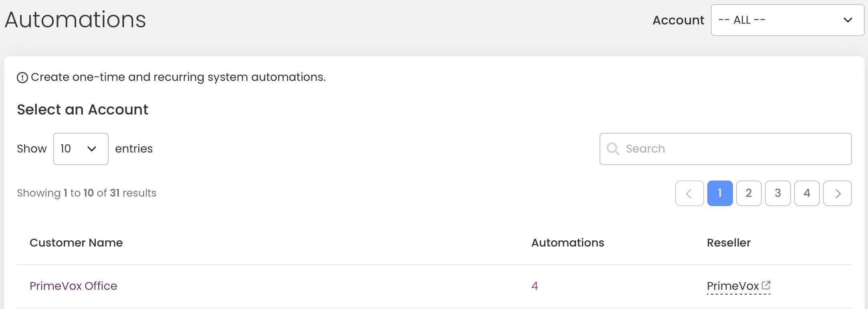Go to the next page with the right arrow

pos(838,193)
